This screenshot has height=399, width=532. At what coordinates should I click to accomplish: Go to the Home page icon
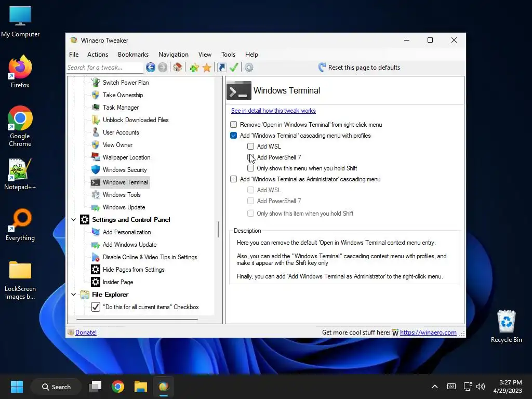pos(178,67)
